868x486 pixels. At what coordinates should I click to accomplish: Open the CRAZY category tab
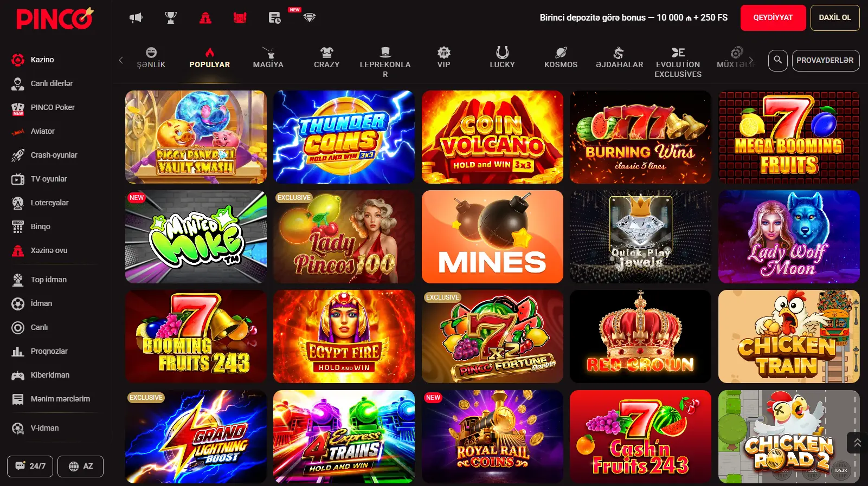[x=327, y=59]
